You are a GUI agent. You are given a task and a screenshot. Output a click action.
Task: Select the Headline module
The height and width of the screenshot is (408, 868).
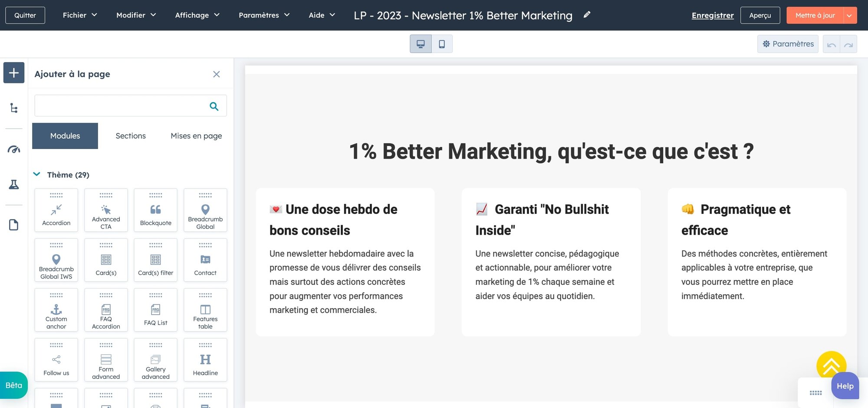205,360
